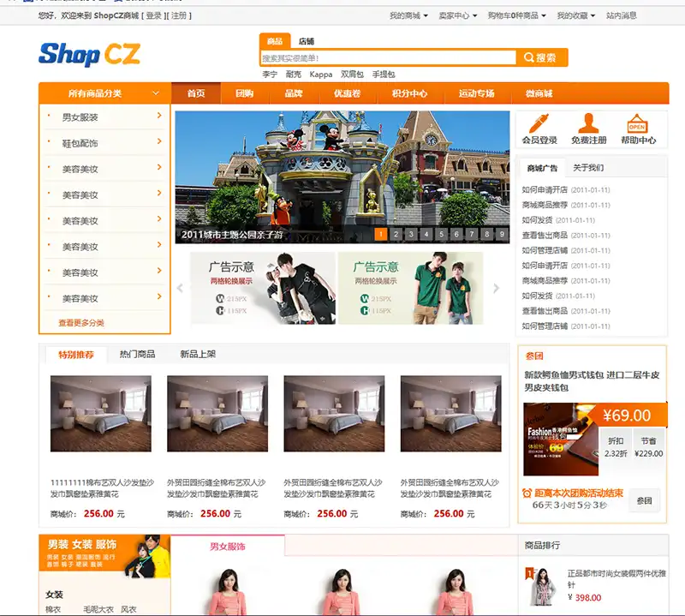Switch to the 新品上架 tab
Viewport: 685px width, 616px height.
pos(198,354)
